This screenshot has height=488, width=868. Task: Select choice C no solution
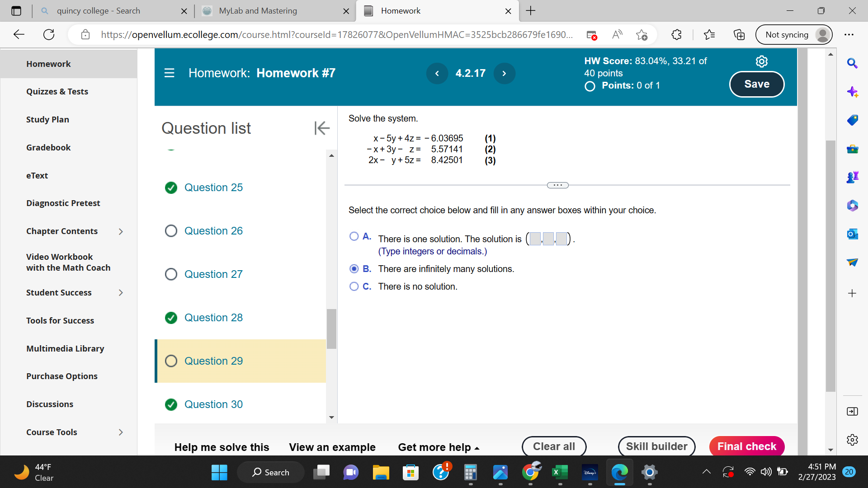[354, 286]
